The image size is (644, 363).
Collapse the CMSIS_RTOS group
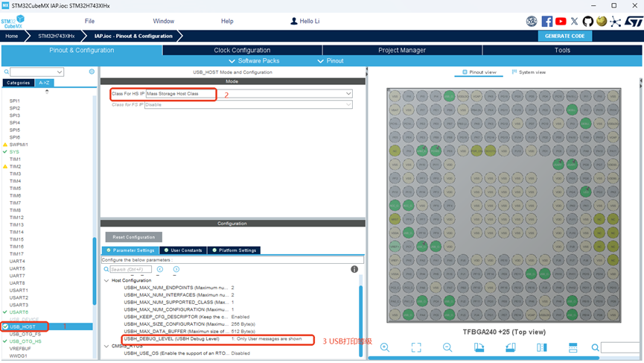tap(106, 346)
